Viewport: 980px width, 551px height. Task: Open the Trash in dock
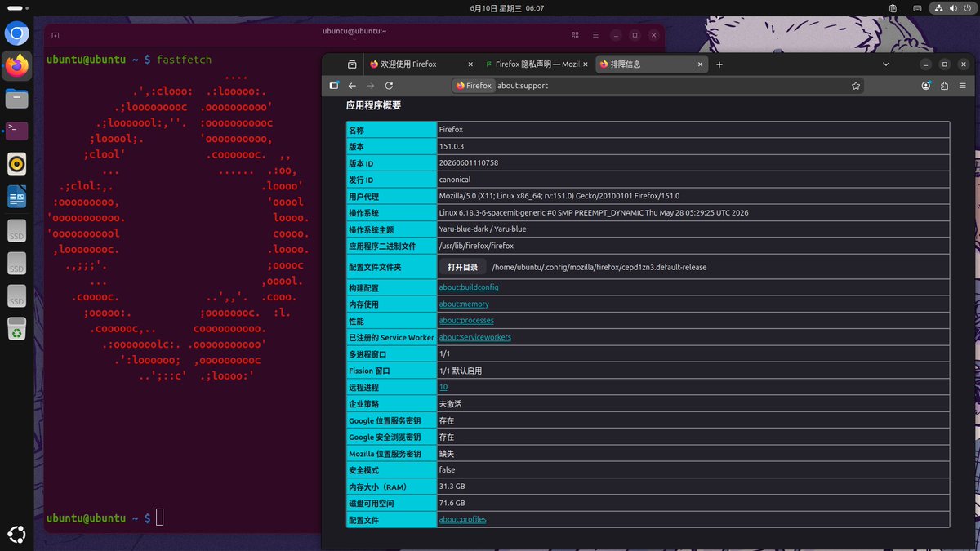pyautogui.click(x=17, y=329)
